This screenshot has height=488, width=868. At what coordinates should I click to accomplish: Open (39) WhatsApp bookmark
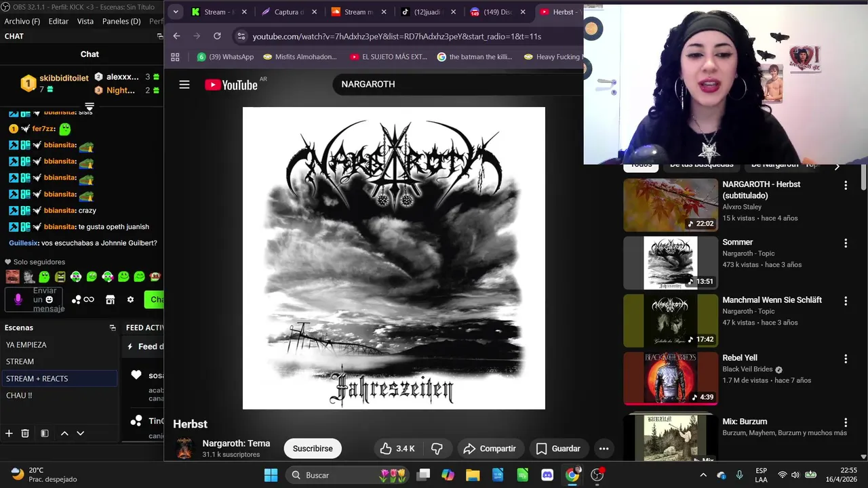click(225, 57)
